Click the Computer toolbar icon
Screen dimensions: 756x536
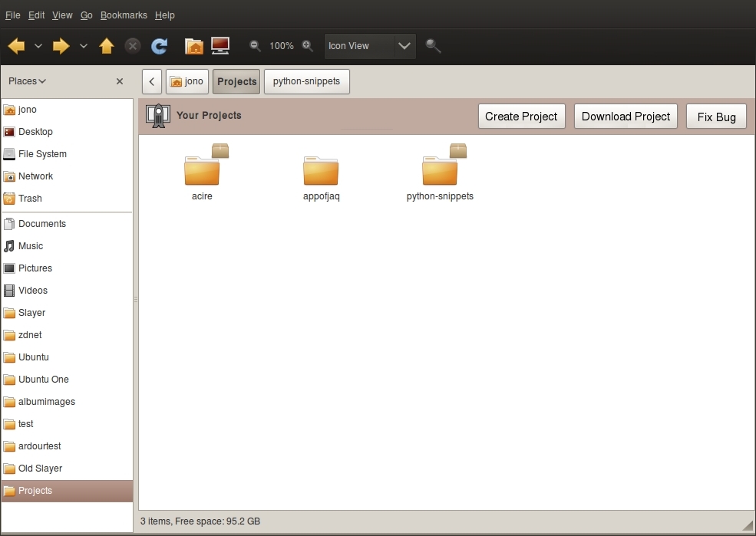coord(220,46)
